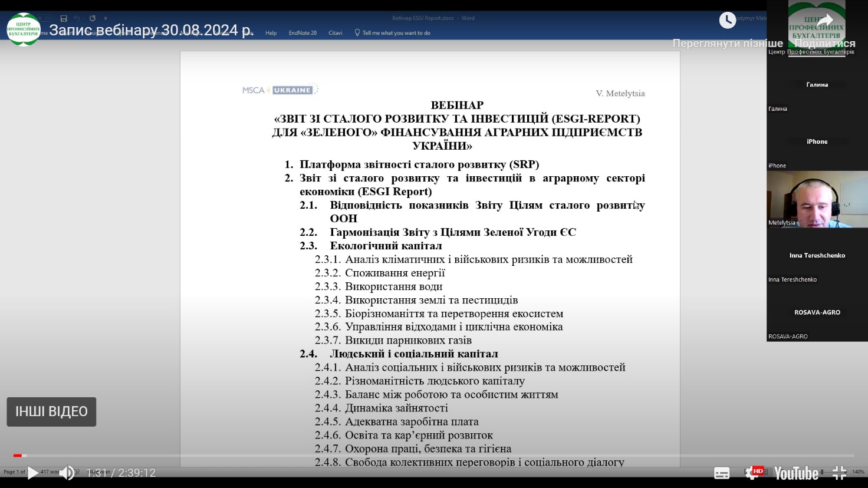Click '2.2. Гармонізація Звіту з Цілями Зеленої Угоди ЄС'
Screen dimensions: 868x488
click(x=438, y=232)
